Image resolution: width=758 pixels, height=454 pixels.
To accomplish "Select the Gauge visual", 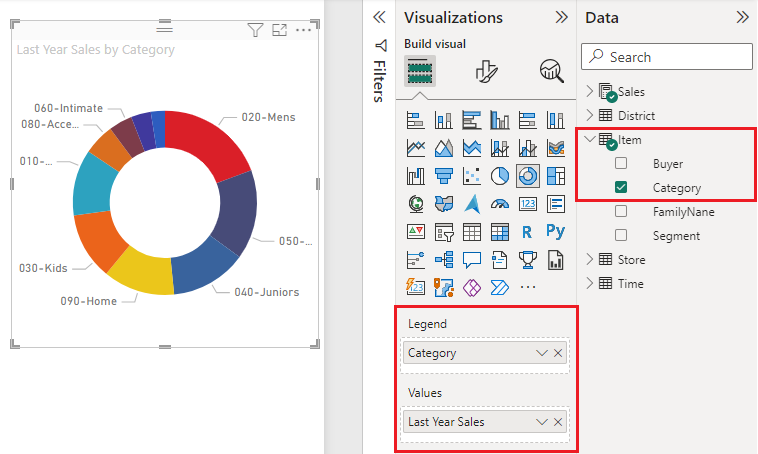I will click(499, 204).
